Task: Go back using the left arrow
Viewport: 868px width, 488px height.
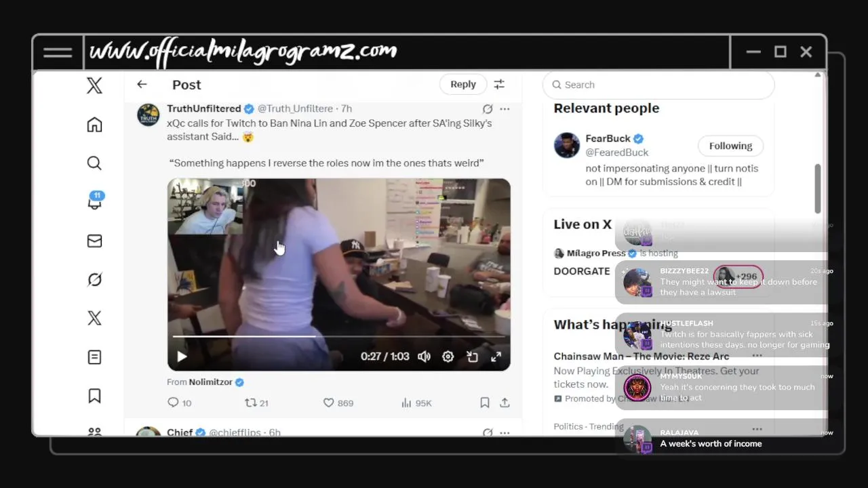Action: coord(142,84)
